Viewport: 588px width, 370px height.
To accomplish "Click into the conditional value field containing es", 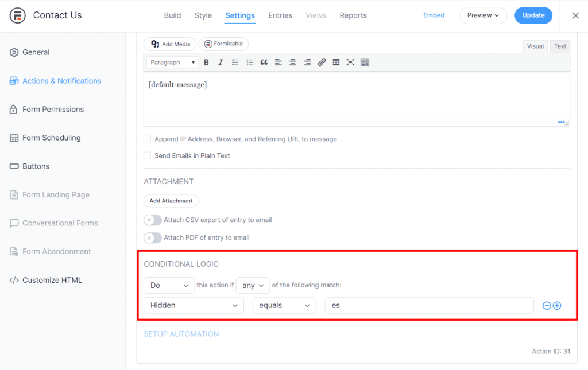I will (430, 306).
